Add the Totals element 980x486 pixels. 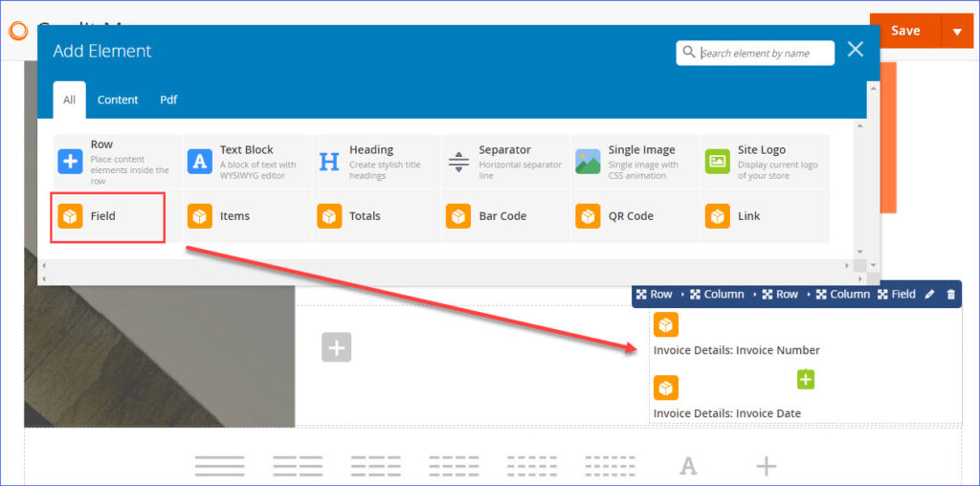(x=375, y=216)
